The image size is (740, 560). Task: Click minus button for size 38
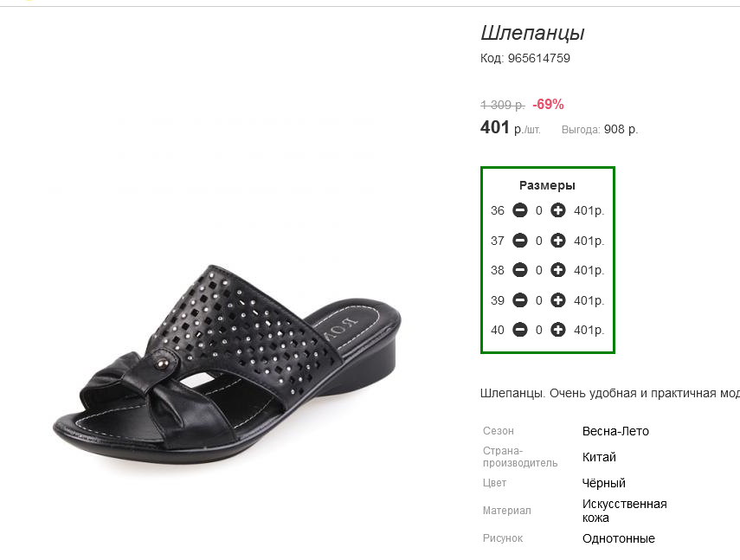pos(520,270)
